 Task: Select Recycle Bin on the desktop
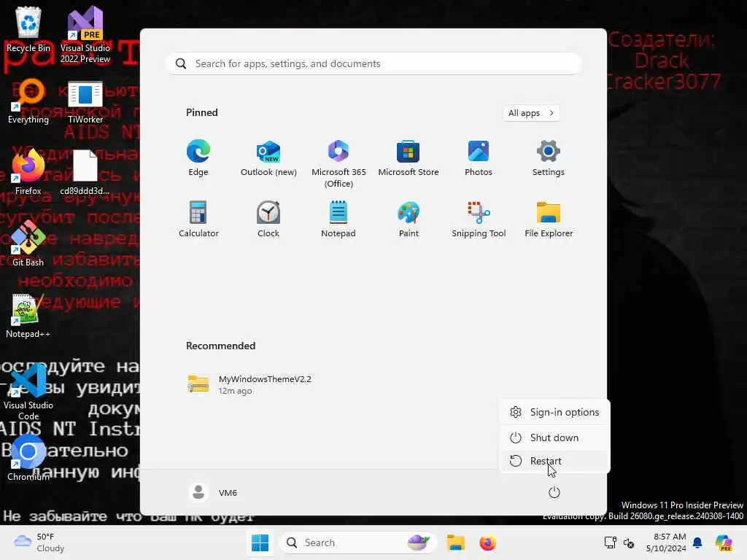tap(28, 30)
